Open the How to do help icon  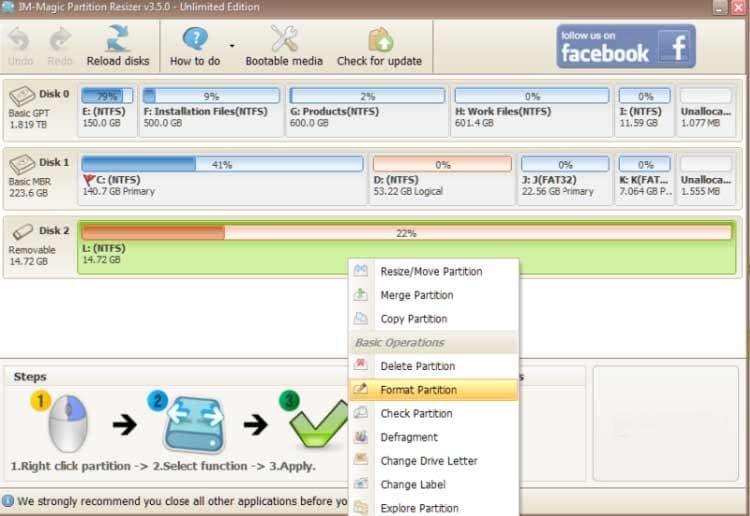[x=195, y=39]
